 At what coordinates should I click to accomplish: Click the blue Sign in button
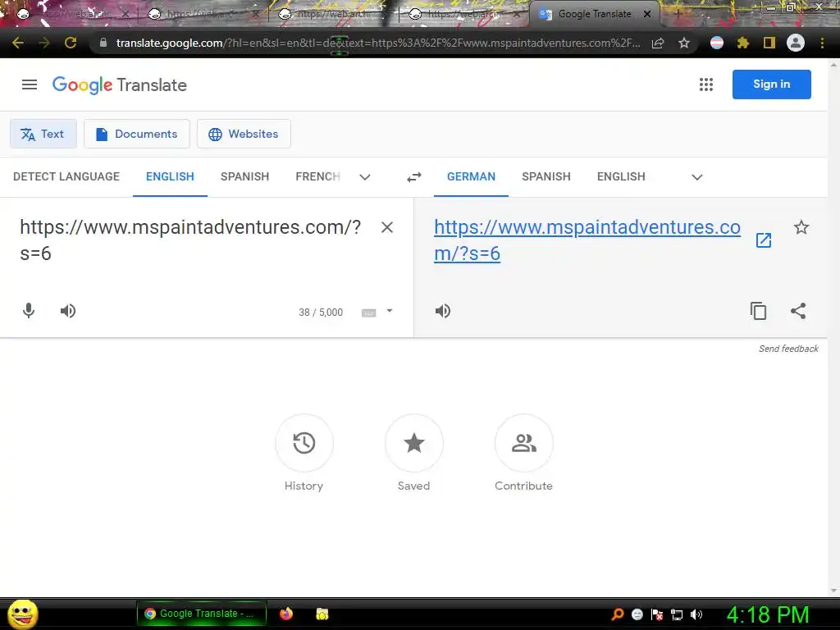(x=771, y=84)
